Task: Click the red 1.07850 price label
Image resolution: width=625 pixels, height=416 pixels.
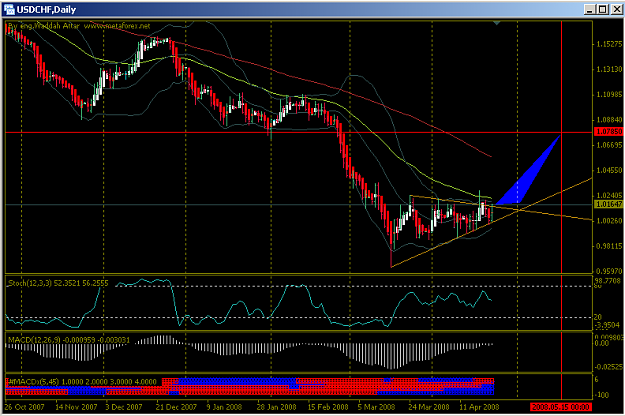Action: pos(608,132)
